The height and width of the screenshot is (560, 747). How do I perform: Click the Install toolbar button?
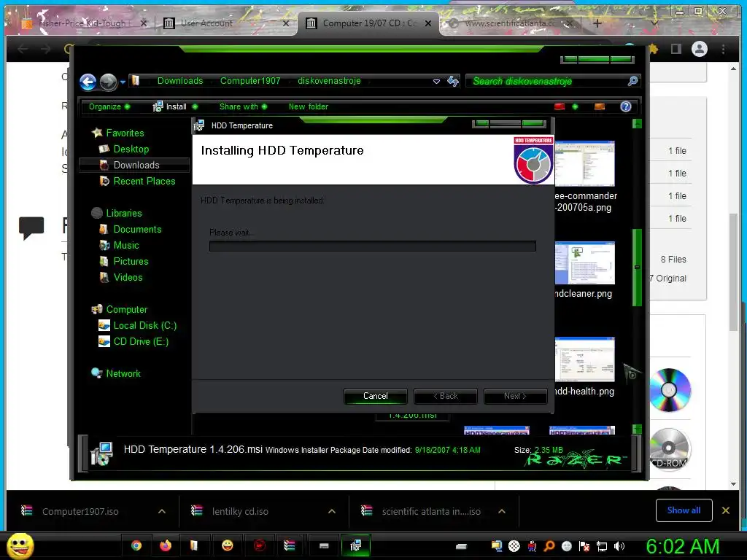169,106
